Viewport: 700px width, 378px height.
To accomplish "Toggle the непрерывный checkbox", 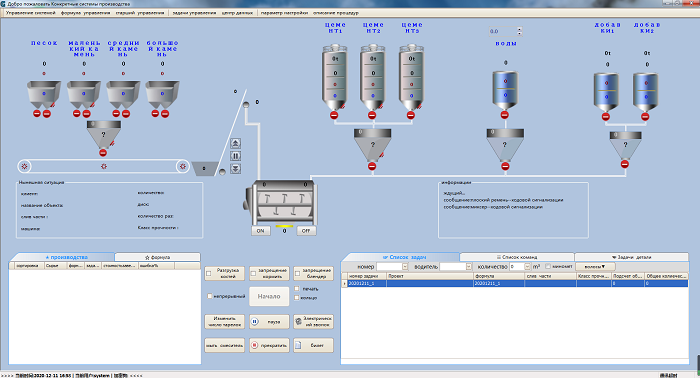I will (209, 296).
